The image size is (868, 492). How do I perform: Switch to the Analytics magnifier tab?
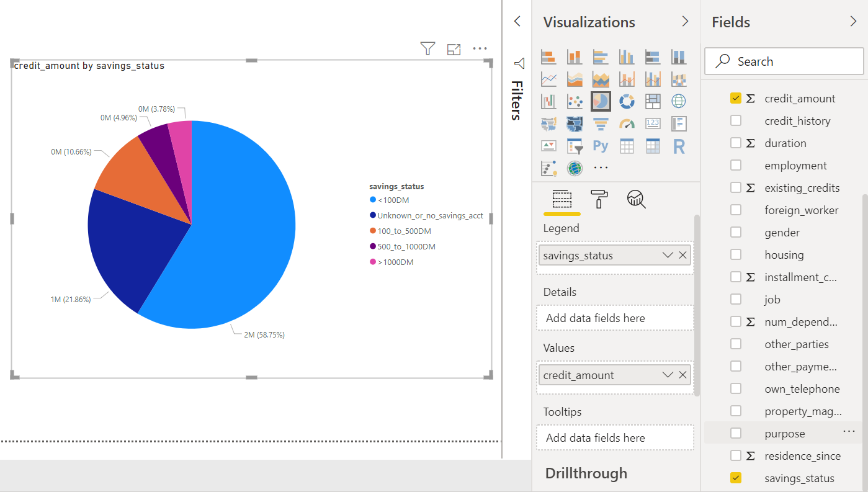pyautogui.click(x=636, y=199)
